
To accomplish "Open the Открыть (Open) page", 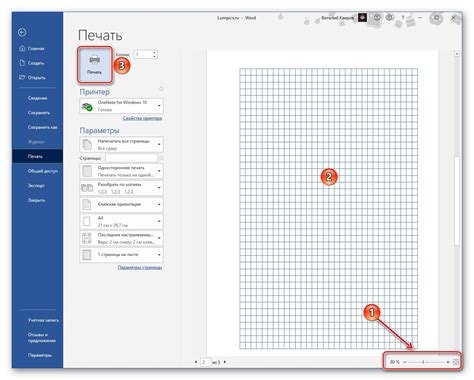I will point(32,78).
